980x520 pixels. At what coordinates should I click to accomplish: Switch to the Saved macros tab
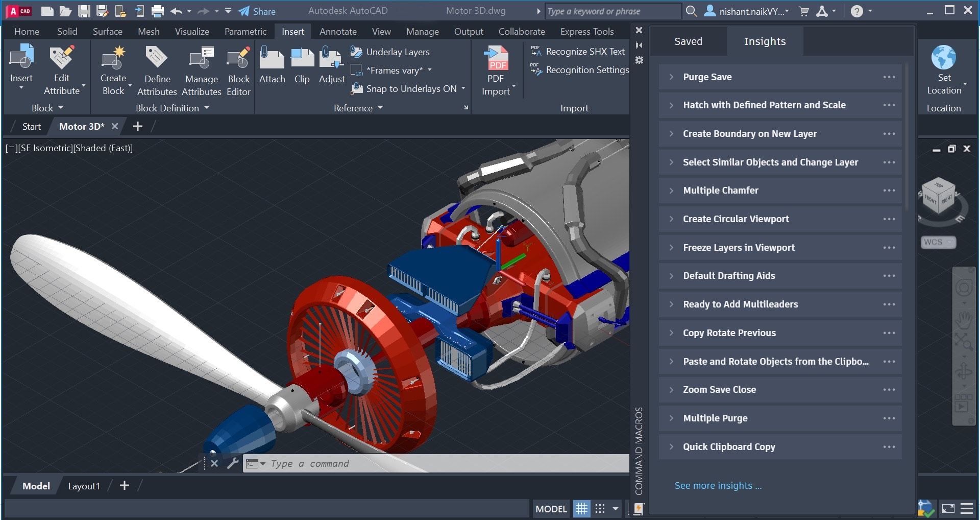pos(688,41)
